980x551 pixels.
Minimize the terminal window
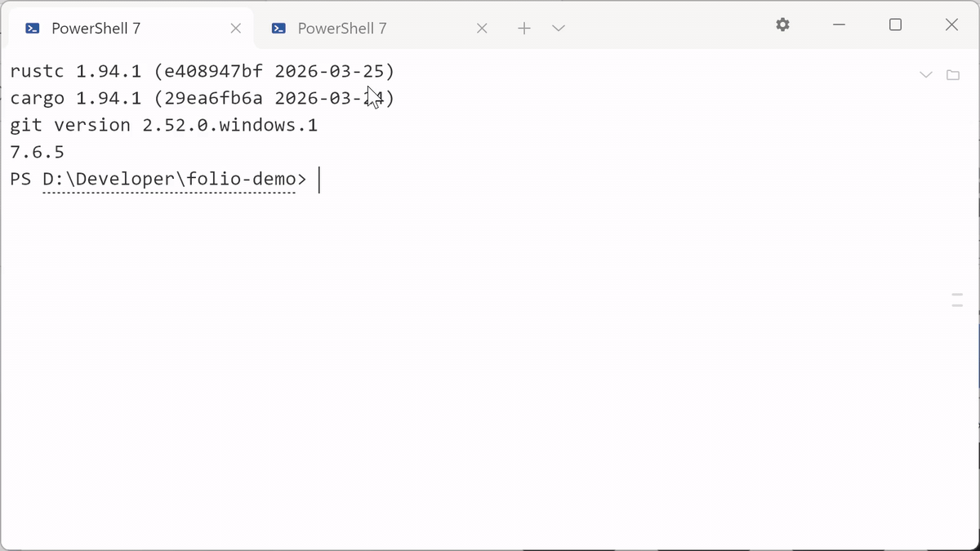839,24
